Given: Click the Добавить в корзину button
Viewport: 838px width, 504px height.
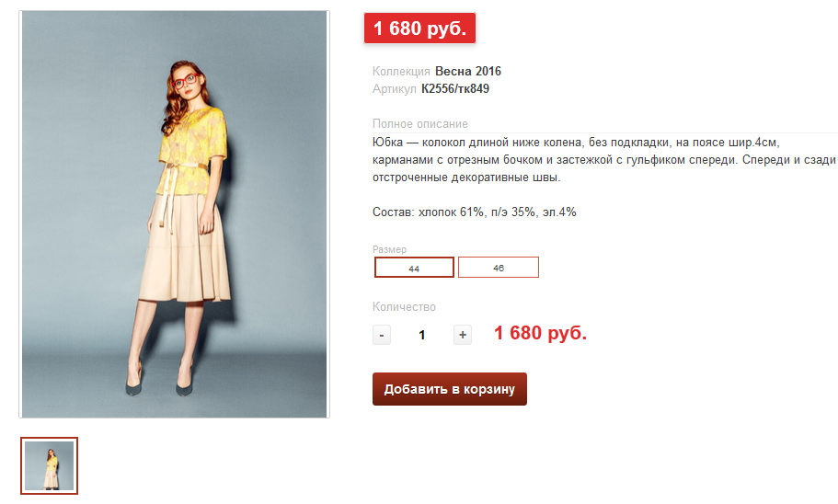Looking at the screenshot, I should (x=450, y=389).
